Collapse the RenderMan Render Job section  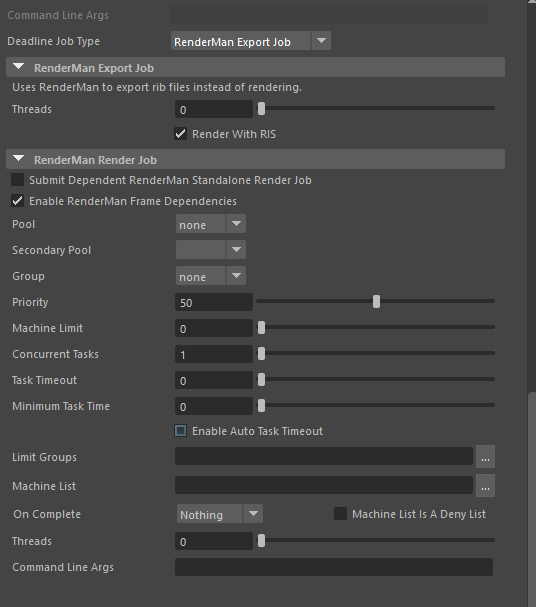point(18,159)
